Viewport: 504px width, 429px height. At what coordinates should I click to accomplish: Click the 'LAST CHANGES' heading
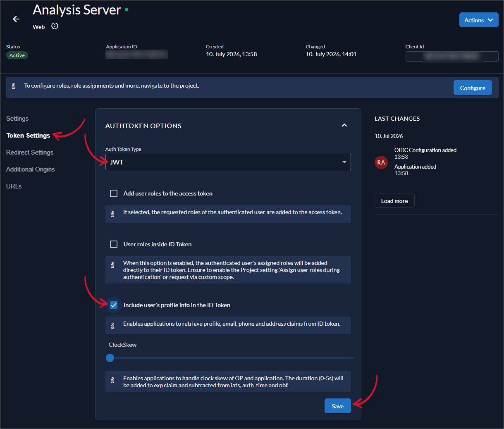(397, 119)
